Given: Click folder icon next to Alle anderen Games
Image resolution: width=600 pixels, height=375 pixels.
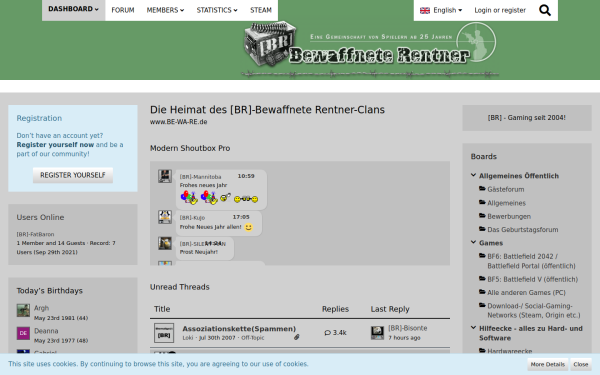Looking at the screenshot, I should click(x=482, y=292).
